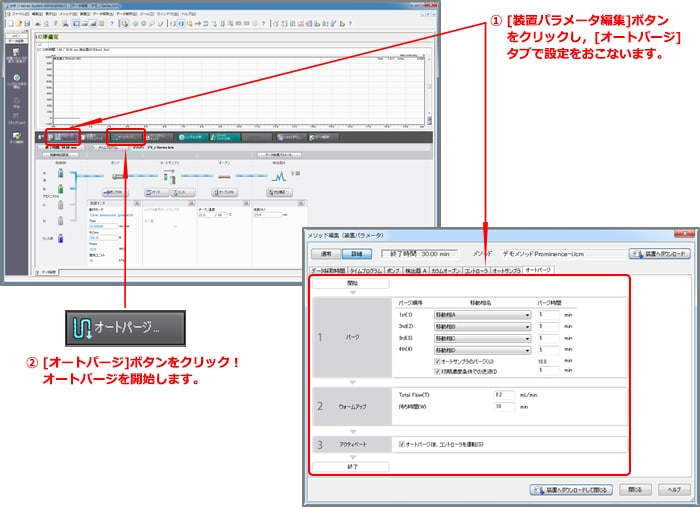Click the 4th purge time field
Viewport: 700px width, 509px height.
(548, 350)
